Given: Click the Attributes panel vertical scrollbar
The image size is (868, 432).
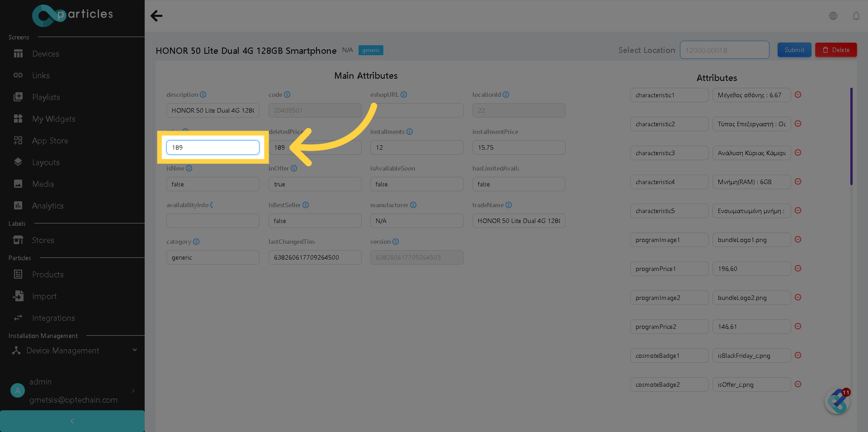Looking at the screenshot, I should coord(851,137).
